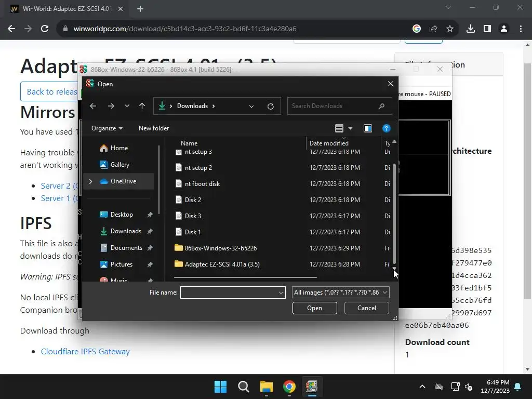Close the Open dialog window
The height and width of the screenshot is (399, 532).
391,84
